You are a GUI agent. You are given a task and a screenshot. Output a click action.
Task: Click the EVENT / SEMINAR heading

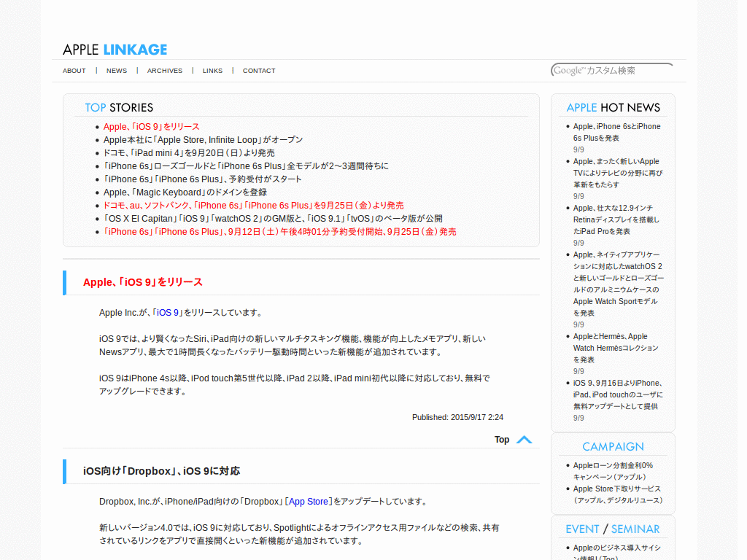pos(613,529)
